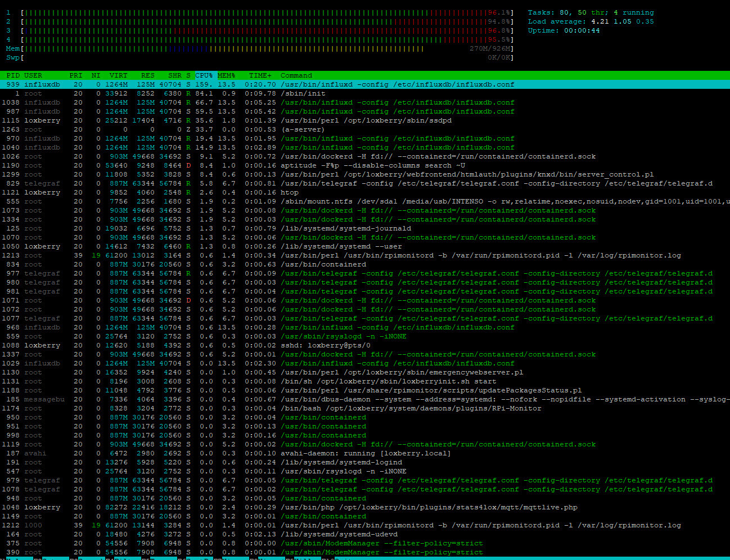Select the htop process row
The width and height of the screenshot is (730, 560).
(290, 192)
